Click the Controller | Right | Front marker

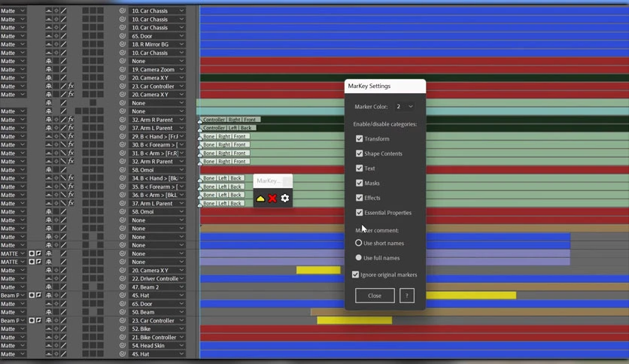click(x=229, y=120)
